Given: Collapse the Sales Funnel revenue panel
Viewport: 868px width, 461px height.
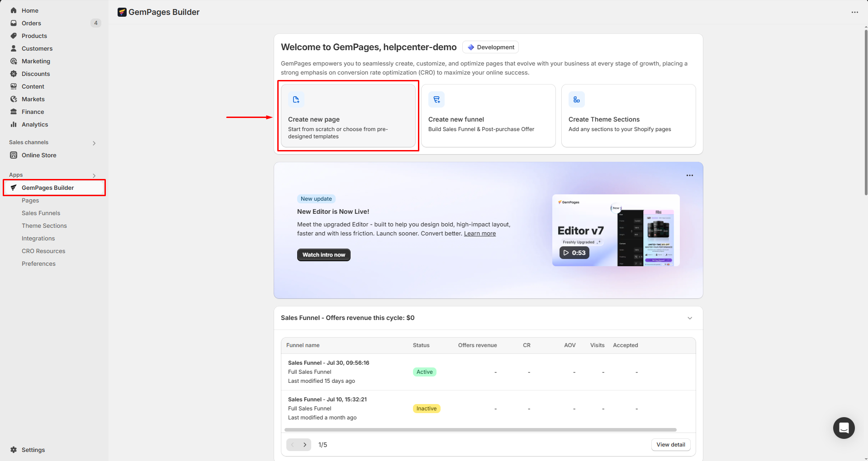Looking at the screenshot, I should pos(690,318).
